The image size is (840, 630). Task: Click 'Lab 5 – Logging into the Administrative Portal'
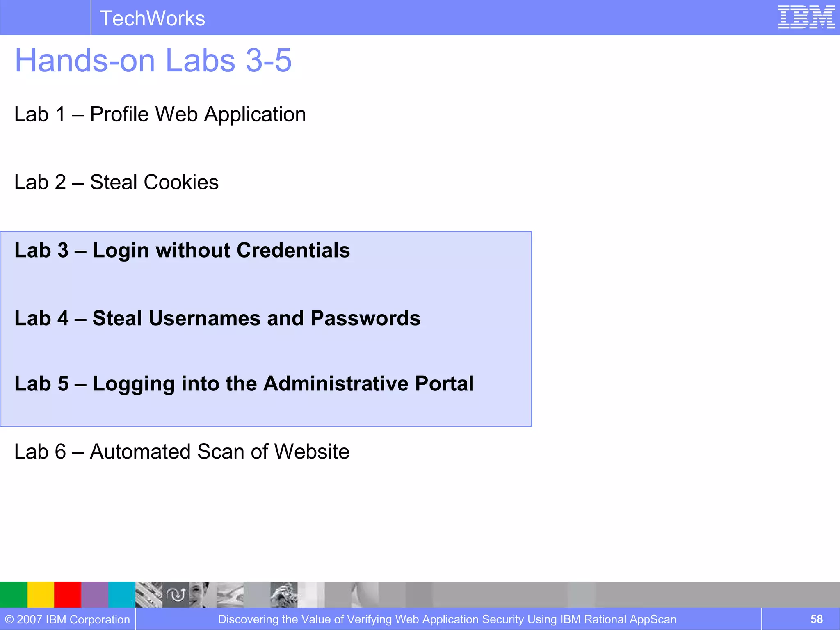(244, 384)
